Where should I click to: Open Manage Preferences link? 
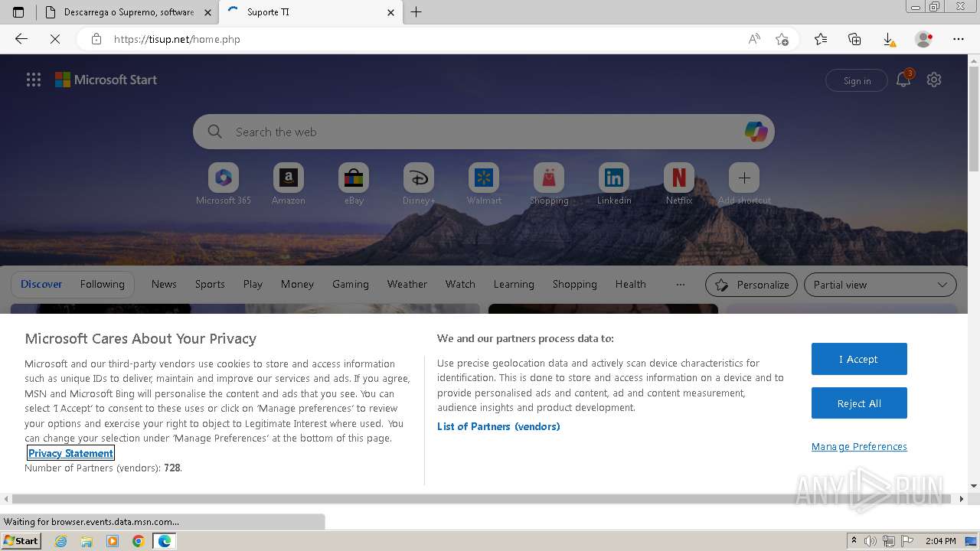(x=859, y=447)
